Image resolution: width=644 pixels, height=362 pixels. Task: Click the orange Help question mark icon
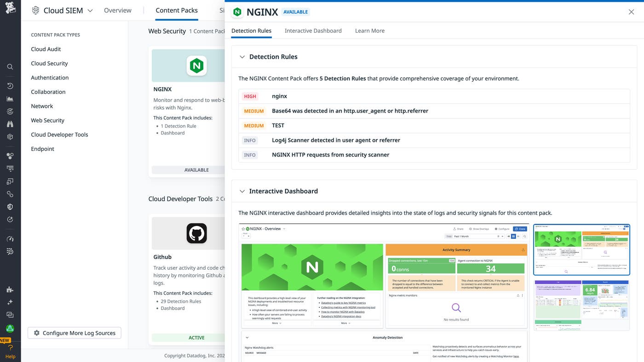pyautogui.click(x=10, y=347)
